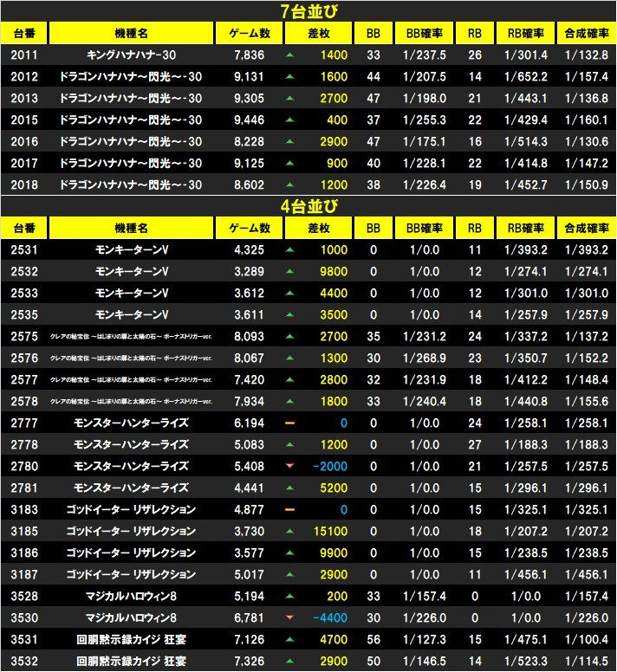Select ゴッドイーター リザレクション in row 3183
This screenshot has width=617, height=672.
click(131, 509)
